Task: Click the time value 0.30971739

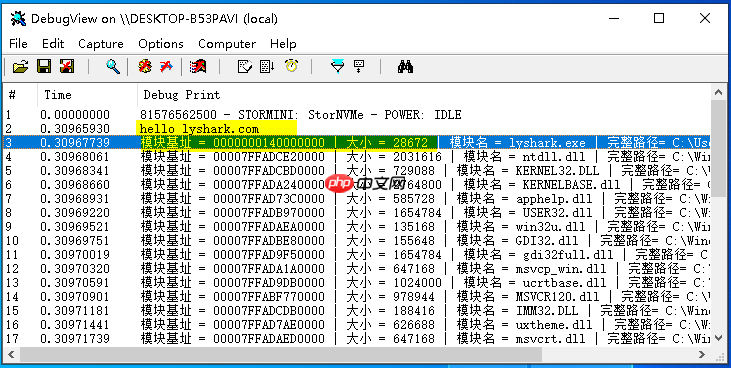Action: click(75, 339)
